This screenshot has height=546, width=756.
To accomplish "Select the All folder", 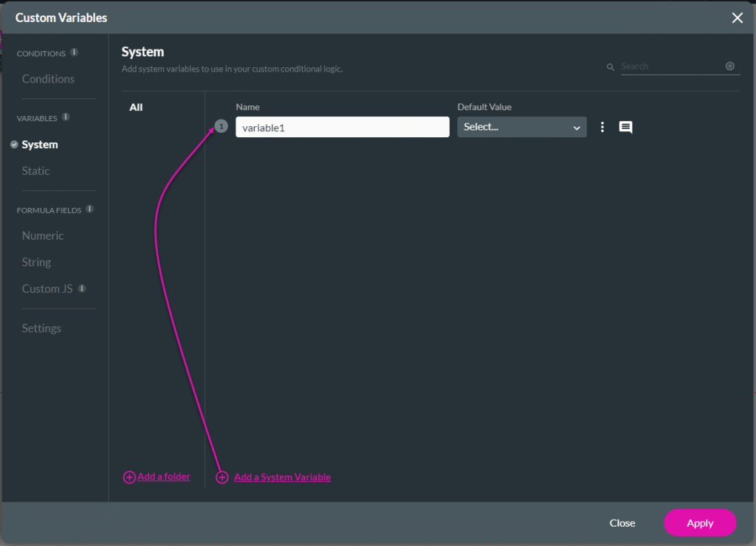I will [x=136, y=107].
